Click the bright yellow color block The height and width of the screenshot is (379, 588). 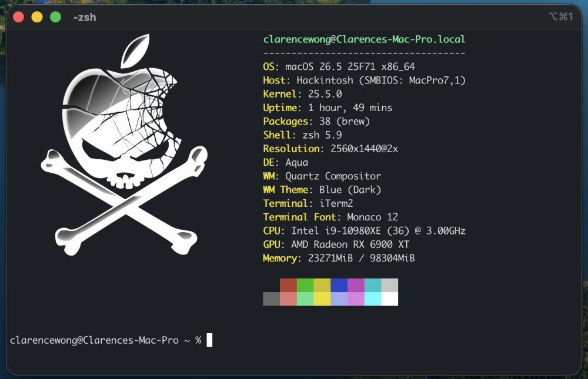(x=322, y=299)
